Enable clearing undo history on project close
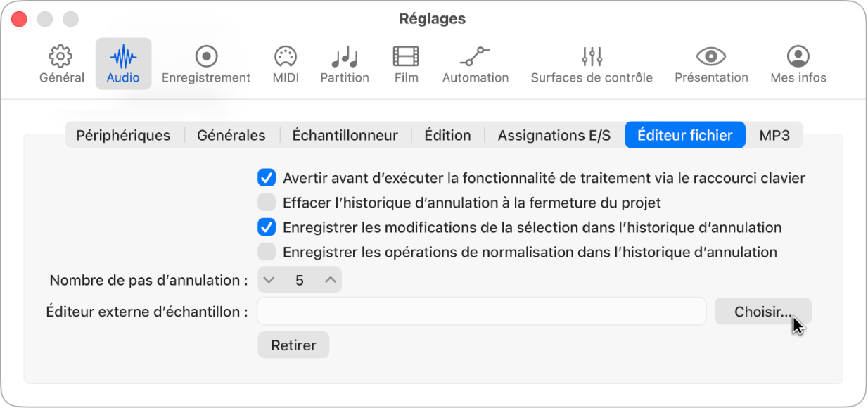The image size is (868, 408). (x=267, y=203)
